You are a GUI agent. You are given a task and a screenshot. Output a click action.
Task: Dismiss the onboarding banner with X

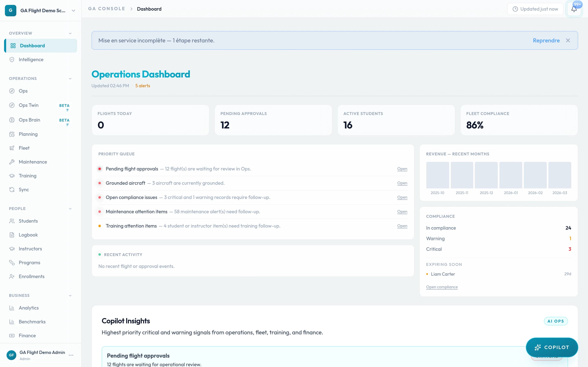tap(568, 41)
